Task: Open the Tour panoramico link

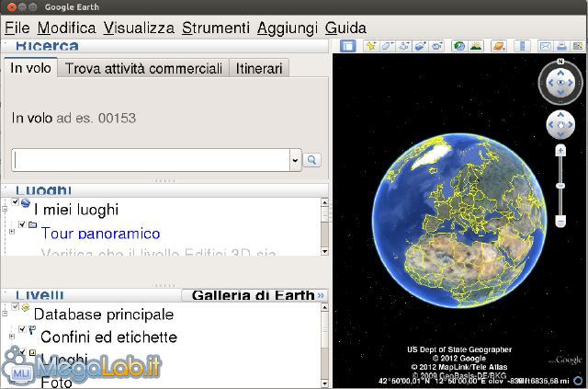Action: (x=100, y=234)
